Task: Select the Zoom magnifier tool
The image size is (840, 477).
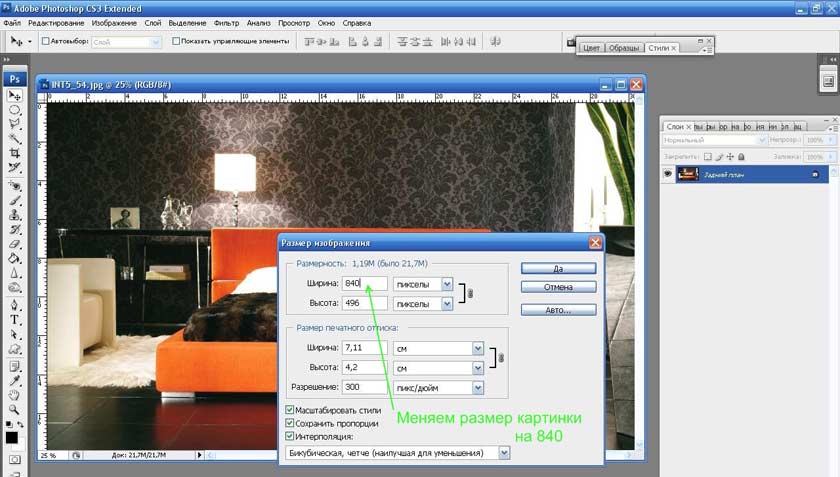Action: (x=15, y=409)
